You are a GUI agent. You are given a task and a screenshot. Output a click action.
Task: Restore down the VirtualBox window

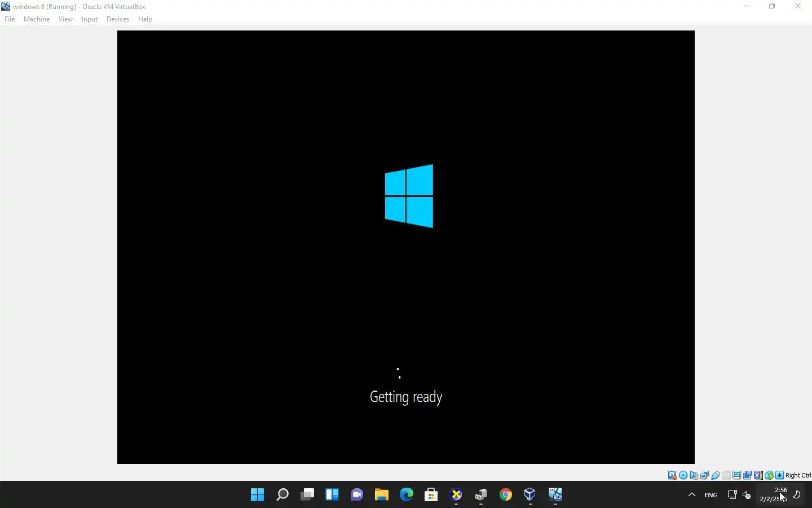pos(772,6)
